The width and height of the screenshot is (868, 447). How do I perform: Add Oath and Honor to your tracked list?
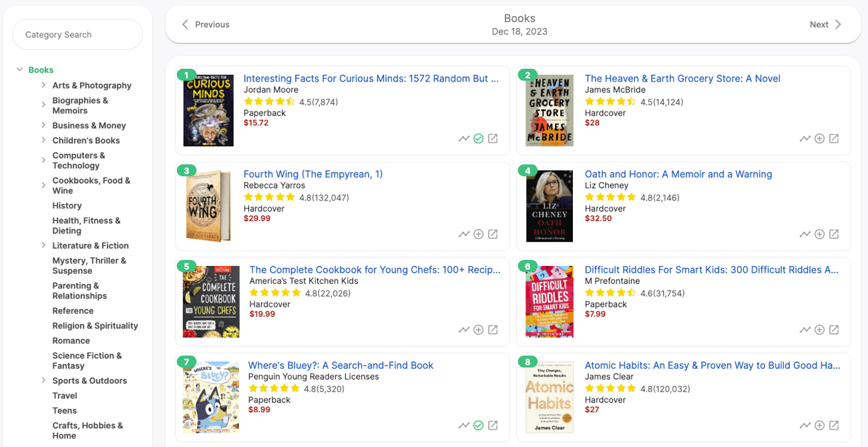click(819, 234)
